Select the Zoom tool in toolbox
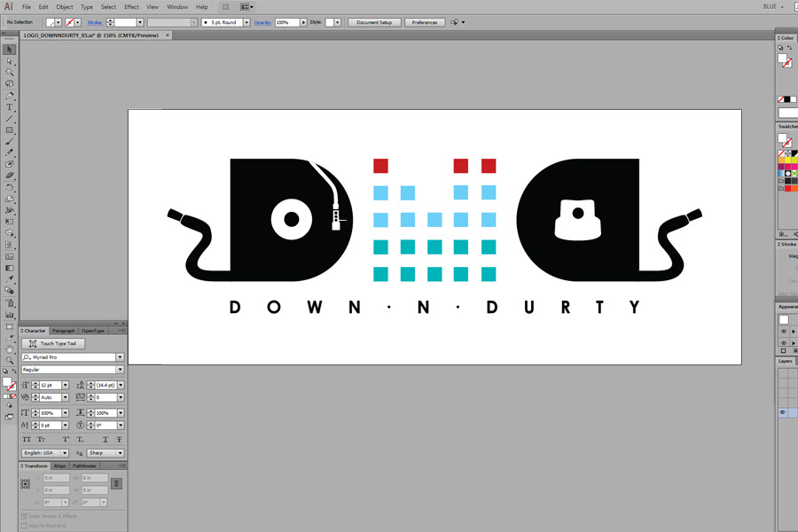 (x=9, y=361)
